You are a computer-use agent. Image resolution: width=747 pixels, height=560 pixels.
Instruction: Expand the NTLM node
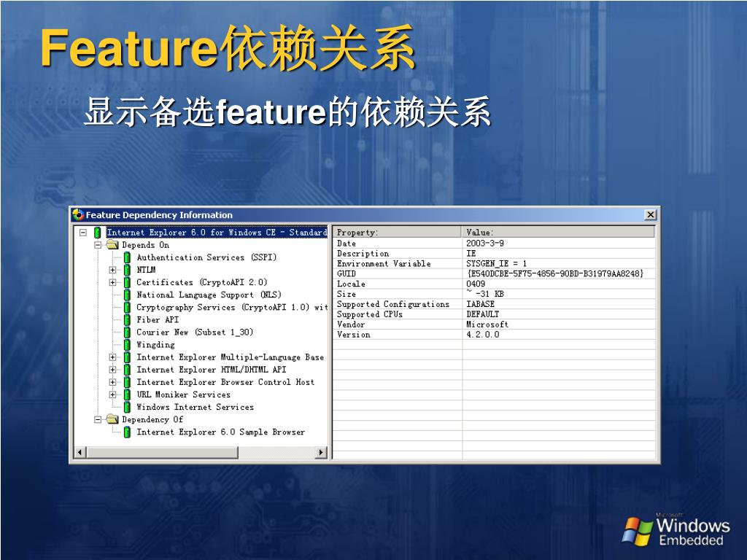pyautogui.click(x=112, y=270)
